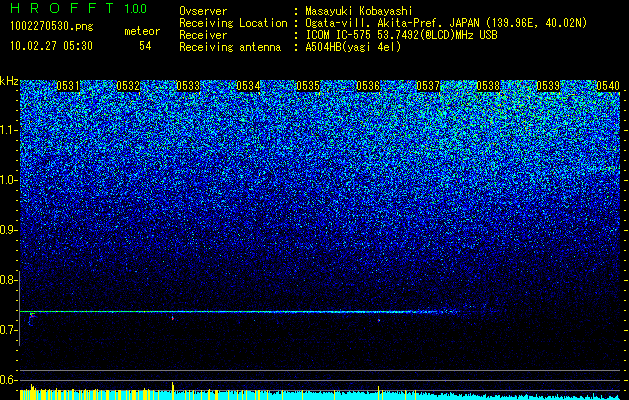Select the filename 1002270530.png
This screenshot has height=400, width=629.
52,27
